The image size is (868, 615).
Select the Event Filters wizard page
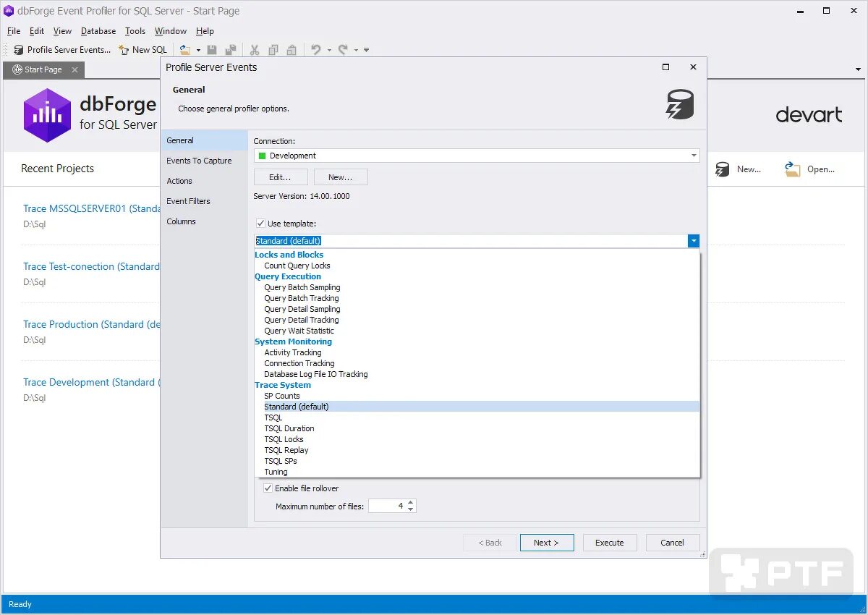(204, 201)
